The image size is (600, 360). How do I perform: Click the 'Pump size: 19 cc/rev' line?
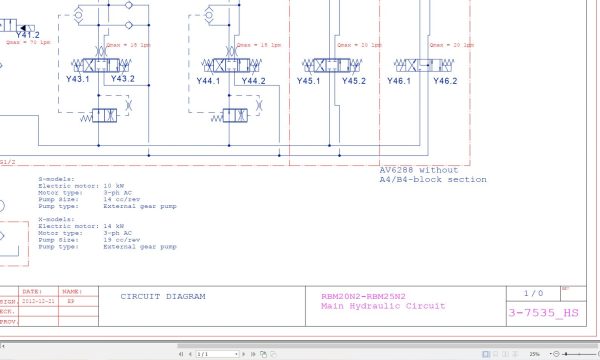(x=89, y=240)
